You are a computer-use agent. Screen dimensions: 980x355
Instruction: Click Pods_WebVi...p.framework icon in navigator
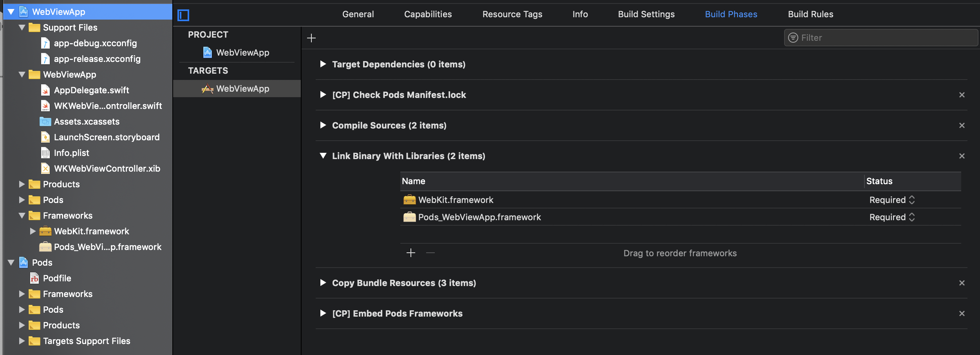tap(45, 247)
